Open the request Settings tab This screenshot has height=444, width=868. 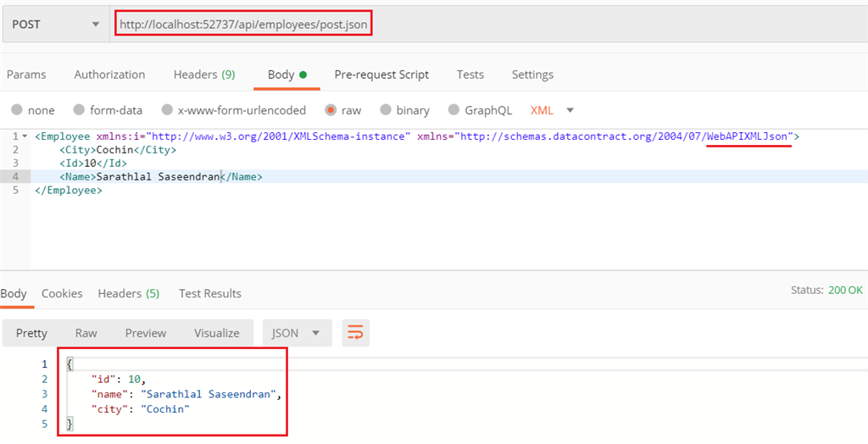[x=532, y=75]
